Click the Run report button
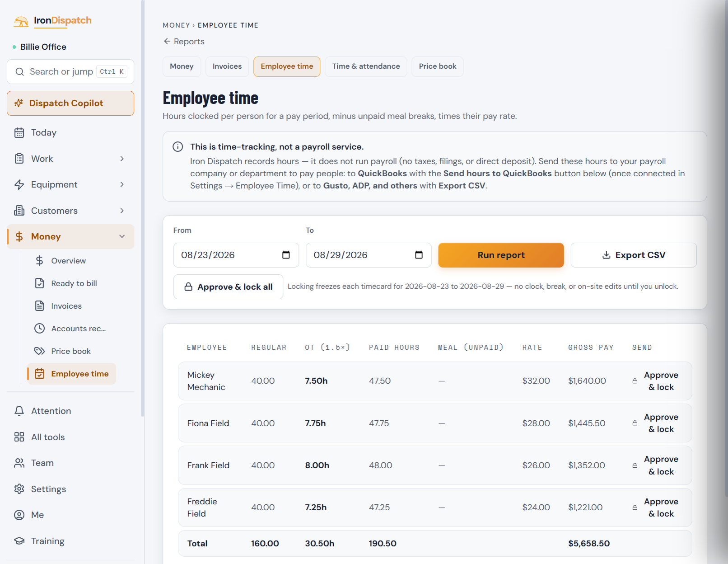Image resolution: width=728 pixels, height=564 pixels. pos(501,255)
